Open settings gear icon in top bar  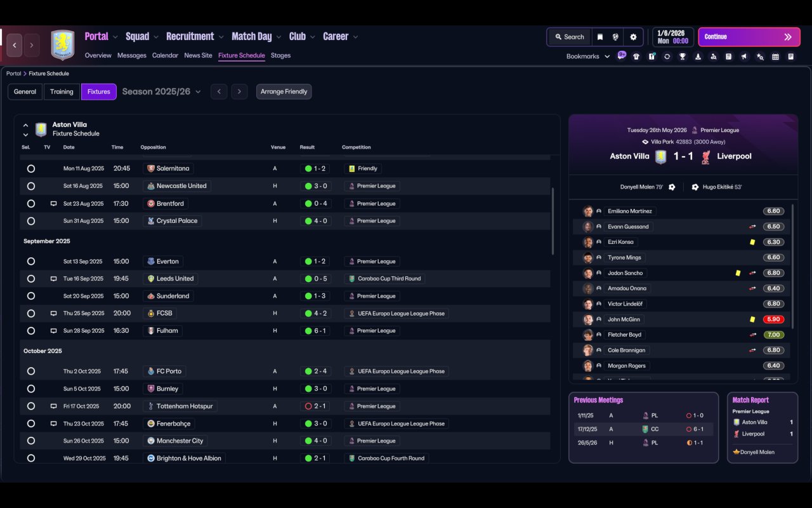[633, 37]
